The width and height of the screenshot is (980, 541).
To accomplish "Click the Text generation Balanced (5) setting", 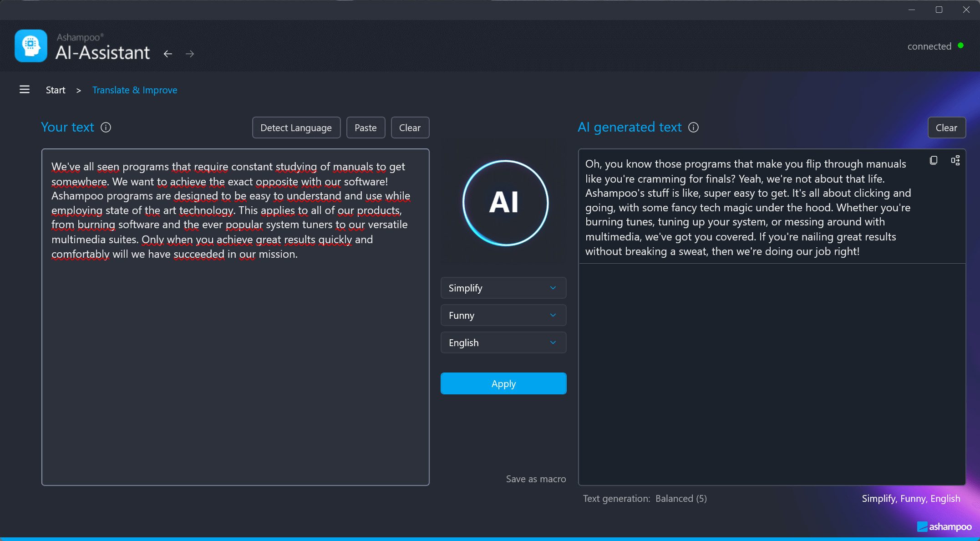I will [x=645, y=499].
